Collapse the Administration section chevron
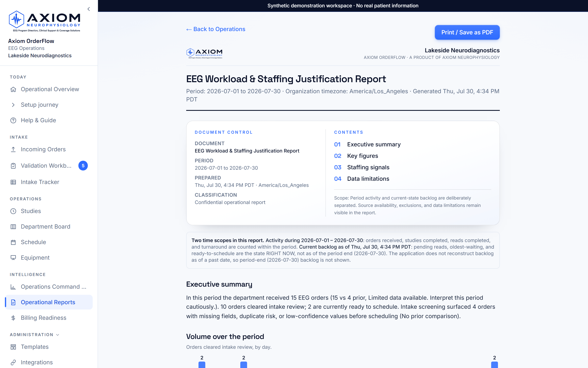 (x=58, y=335)
